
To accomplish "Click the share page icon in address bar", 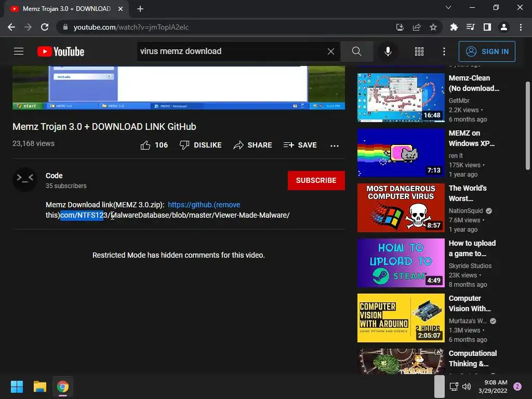I will (x=417, y=27).
